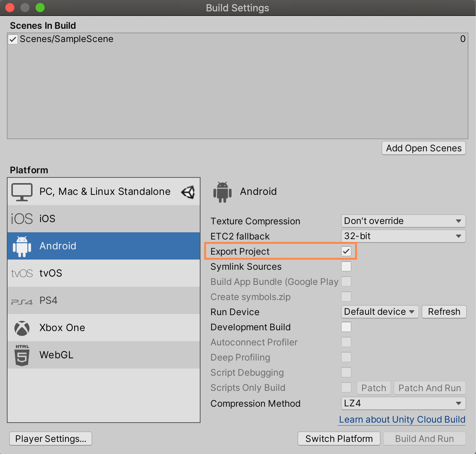Click the gray Android icon in settings header

pyautogui.click(x=222, y=192)
